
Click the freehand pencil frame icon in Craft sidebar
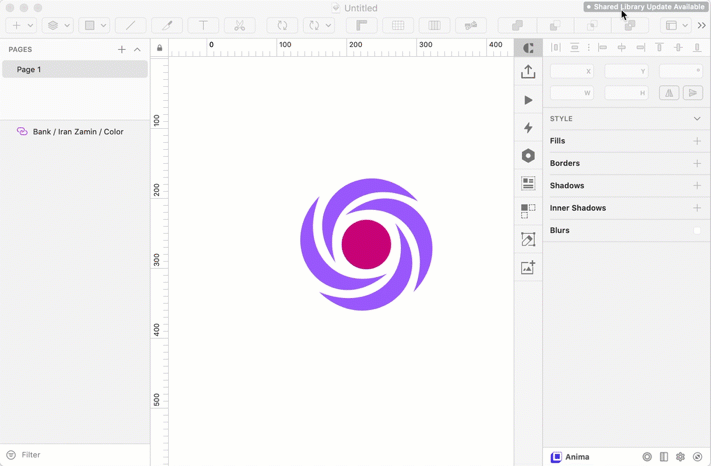[x=528, y=239]
